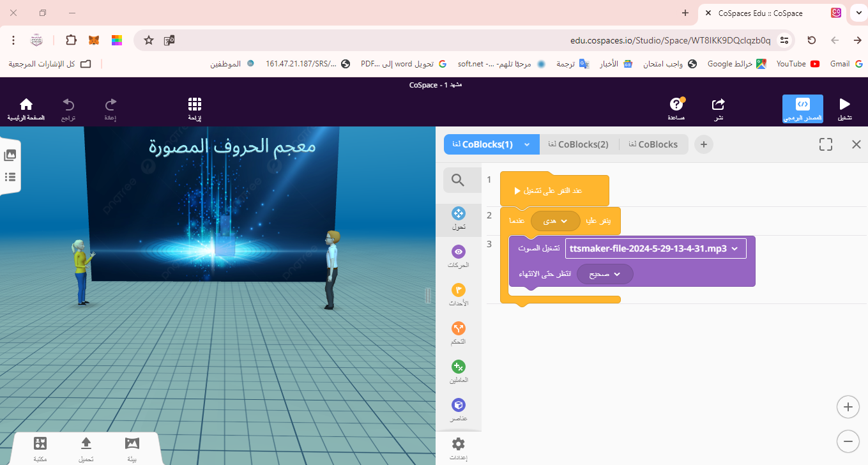Search blocks with magnifier icon
The image size is (868, 465).
pos(458,180)
